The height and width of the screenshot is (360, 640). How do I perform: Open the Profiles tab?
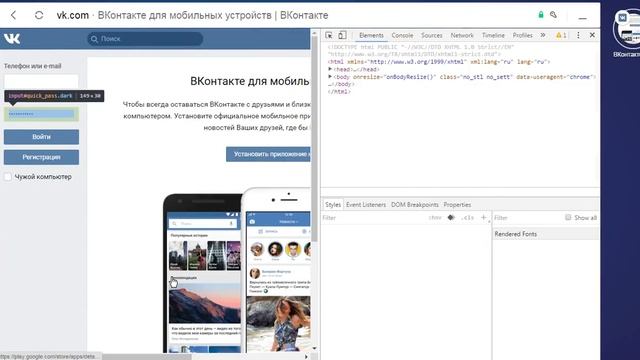[522, 36]
